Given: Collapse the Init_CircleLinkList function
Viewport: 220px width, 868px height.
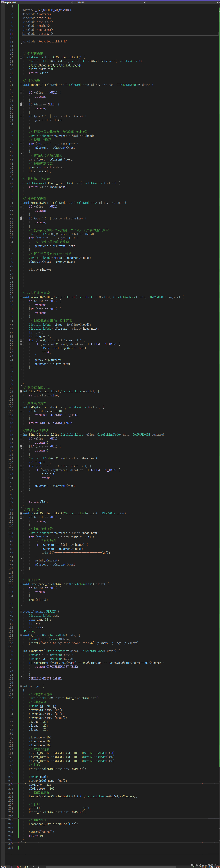Looking at the screenshot, I should click(x=21, y=57).
